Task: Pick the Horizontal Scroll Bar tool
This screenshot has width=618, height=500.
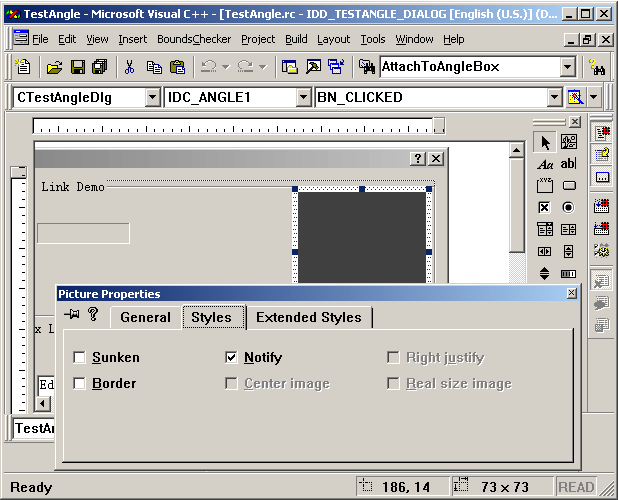Action: pos(545,251)
